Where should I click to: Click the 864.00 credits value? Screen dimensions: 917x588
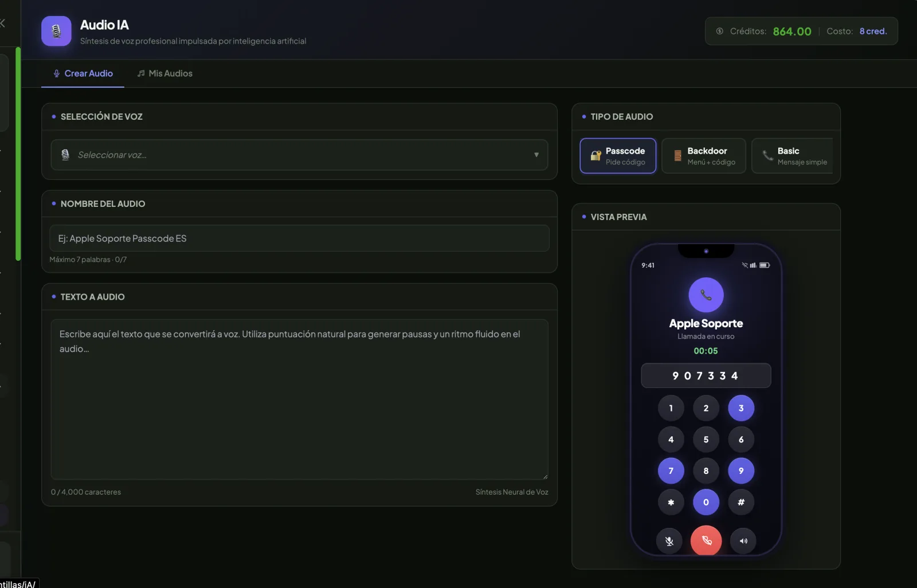coord(792,32)
